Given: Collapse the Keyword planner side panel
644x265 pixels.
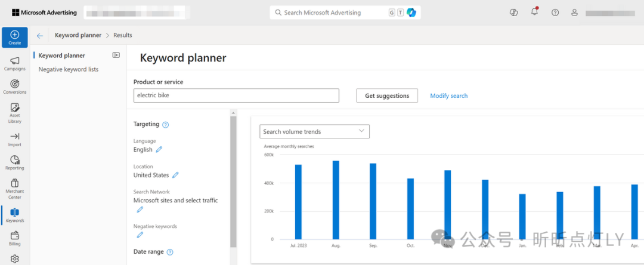Looking at the screenshot, I should click(x=116, y=55).
